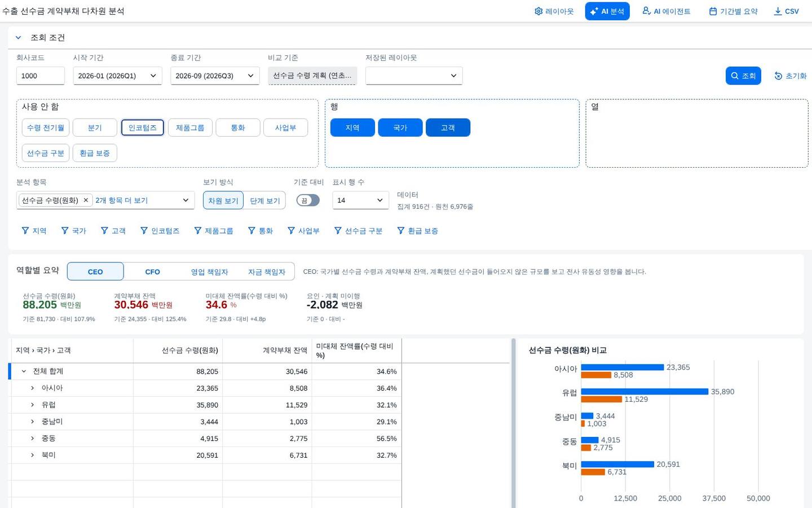812x508 pixels.
Task: Open the 표시 행 수 dropdown
Action: coord(360,200)
